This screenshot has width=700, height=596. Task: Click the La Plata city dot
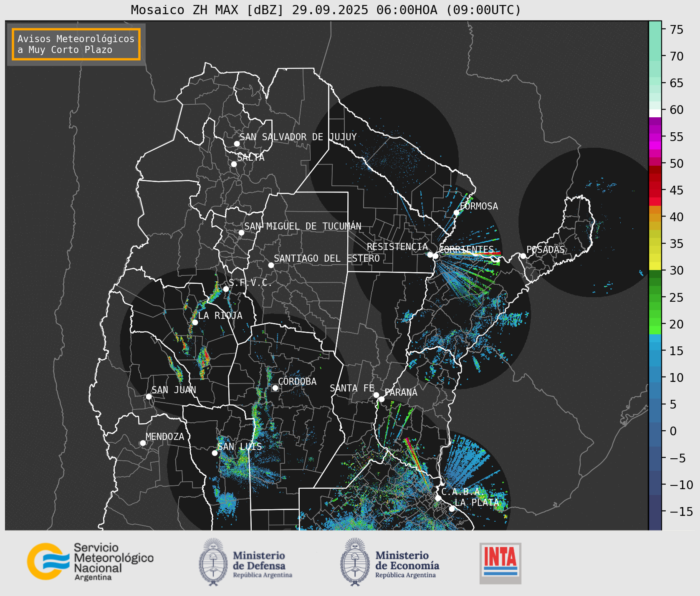tap(452, 508)
